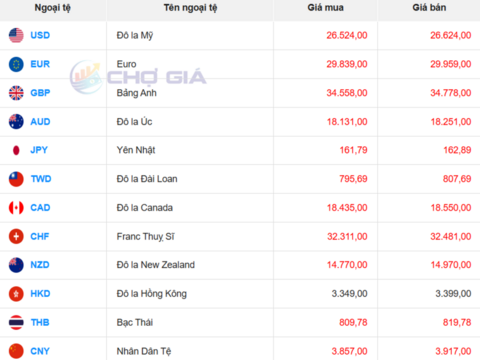Viewport: 480px width, 360px height.
Task: Click the Australian flag icon for AUD
Action: (x=16, y=122)
